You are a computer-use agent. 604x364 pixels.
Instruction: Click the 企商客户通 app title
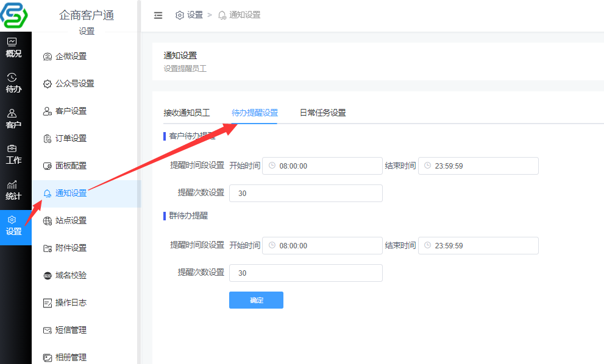pos(87,15)
